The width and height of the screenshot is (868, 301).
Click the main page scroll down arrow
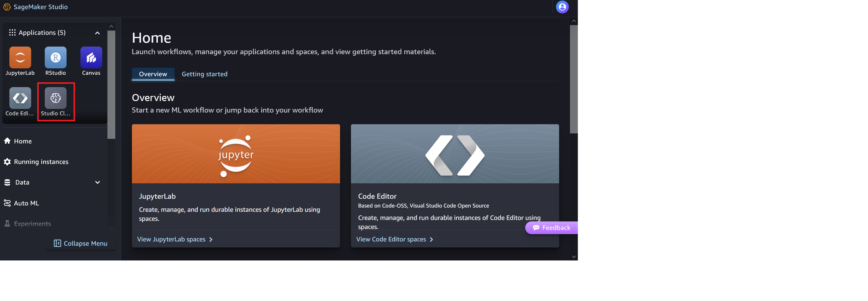pyautogui.click(x=574, y=257)
